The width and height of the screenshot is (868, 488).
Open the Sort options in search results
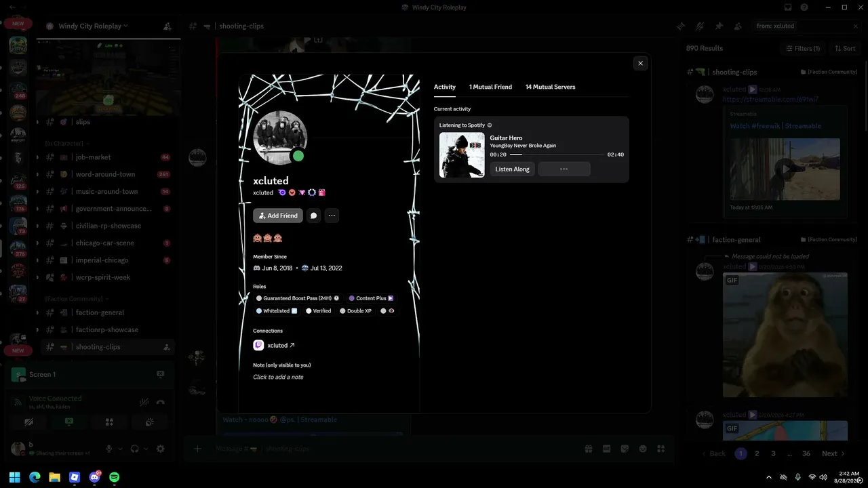(x=845, y=48)
